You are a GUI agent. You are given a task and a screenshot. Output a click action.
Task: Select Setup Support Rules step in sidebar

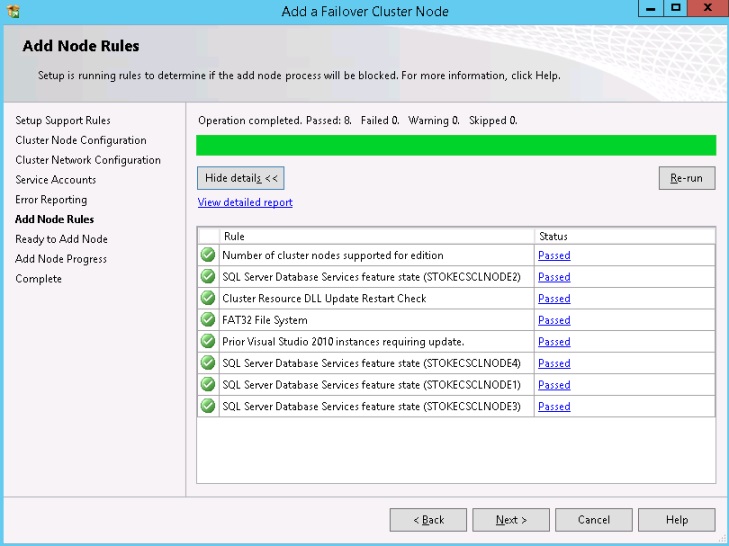pos(63,120)
